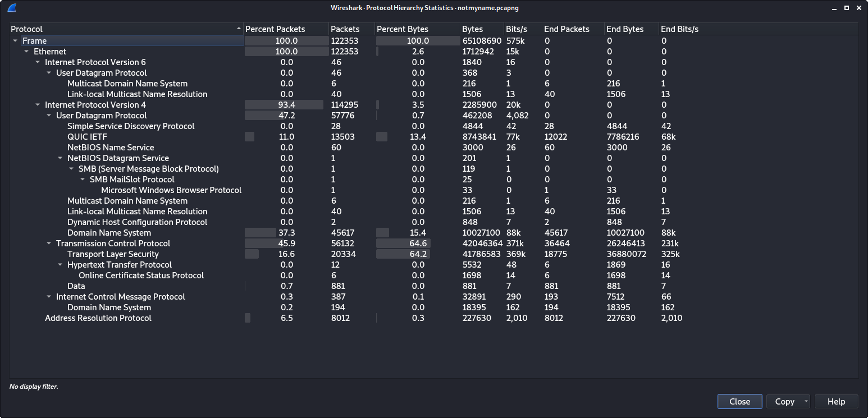Image resolution: width=868 pixels, height=418 pixels.
Task: Collapse Internet Control Message Protocol node
Action: point(49,297)
